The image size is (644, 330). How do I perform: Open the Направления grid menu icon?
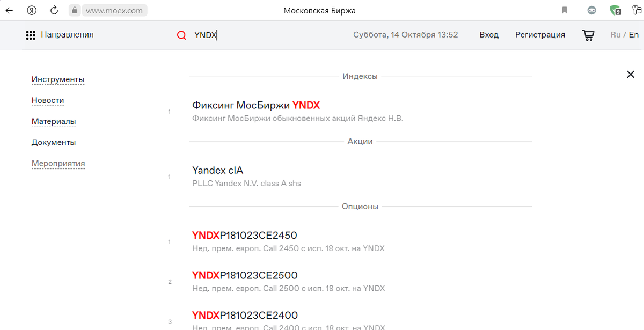31,34
